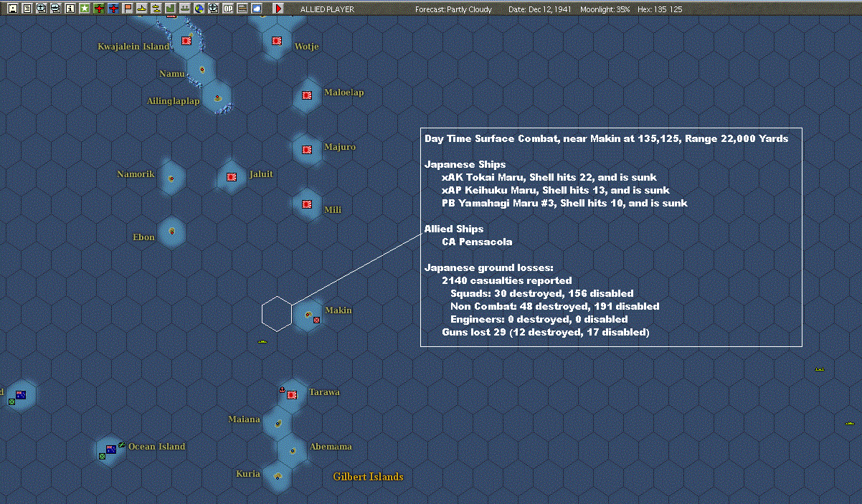Click the 'Squads: 30 destroyed' report line

[542, 293]
